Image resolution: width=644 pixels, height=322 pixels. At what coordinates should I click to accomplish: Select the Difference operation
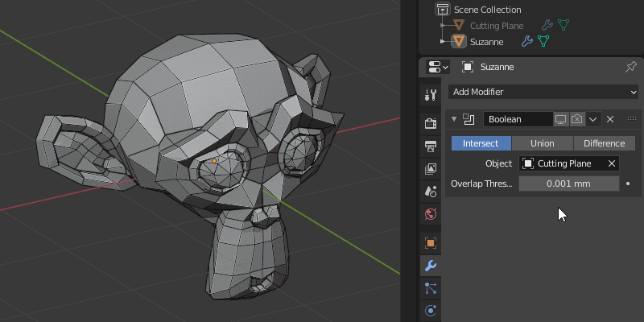(605, 143)
